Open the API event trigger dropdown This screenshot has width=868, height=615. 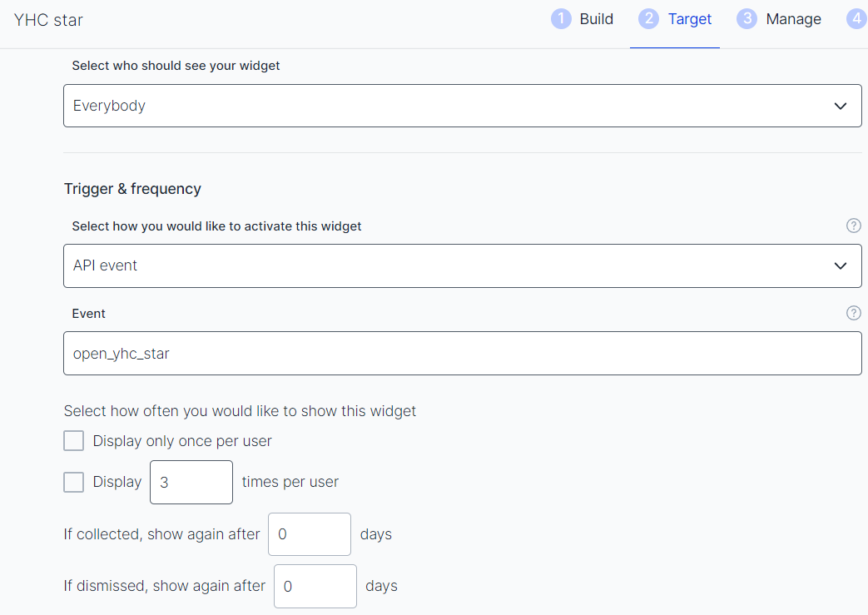click(449, 265)
